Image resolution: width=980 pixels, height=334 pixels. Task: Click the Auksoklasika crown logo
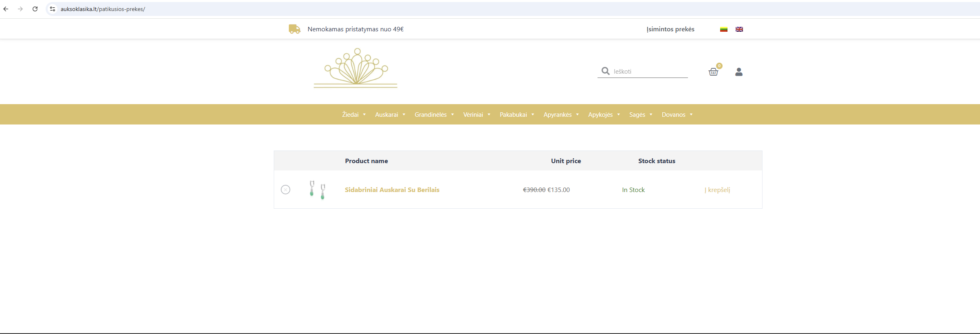356,68
